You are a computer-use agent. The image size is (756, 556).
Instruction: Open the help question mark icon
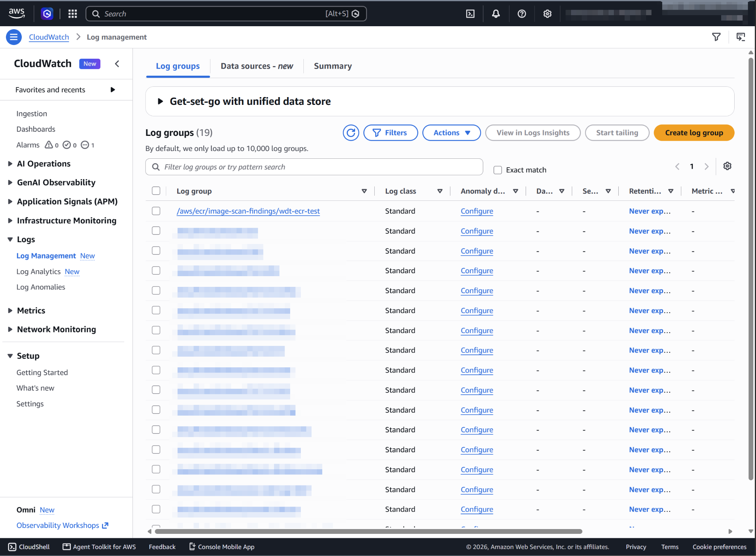coord(522,14)
